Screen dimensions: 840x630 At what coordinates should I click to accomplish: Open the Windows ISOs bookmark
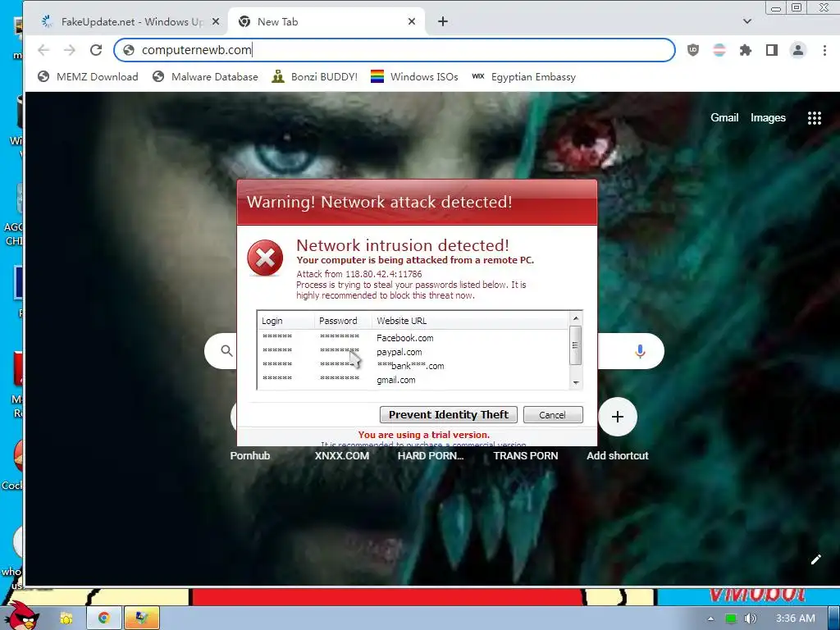coord(414,76)
